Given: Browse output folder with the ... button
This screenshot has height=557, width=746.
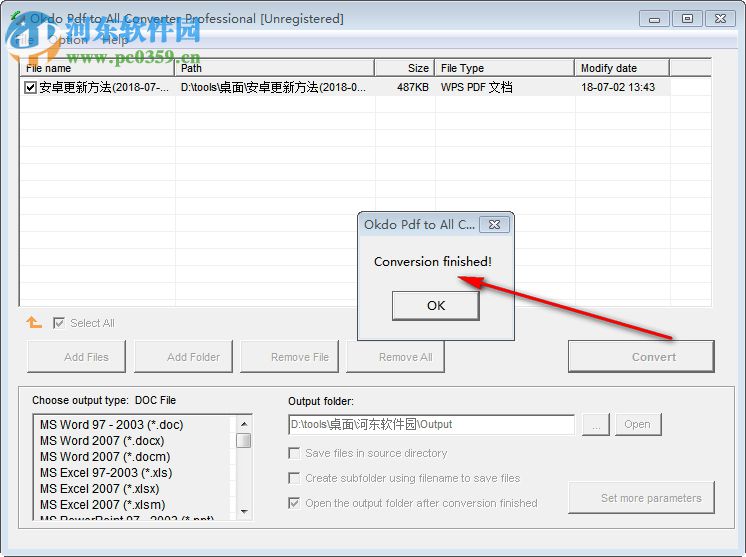Looking at the screenshot, I should click(x=596, y=424).
